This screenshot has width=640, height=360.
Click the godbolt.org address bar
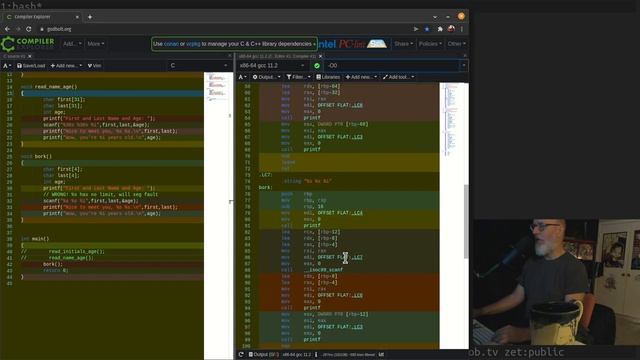point(222,29)
